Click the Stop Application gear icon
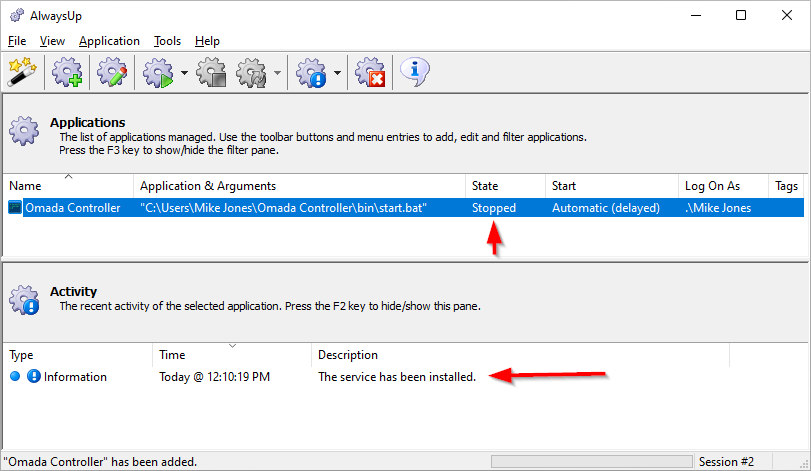This screenshot has width=811, height=471. 212,72
